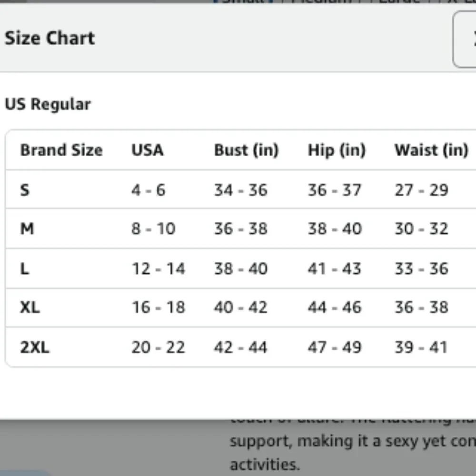Screen dimensions: 476x476
Task: Select the S brand size row
Action: 241,190
